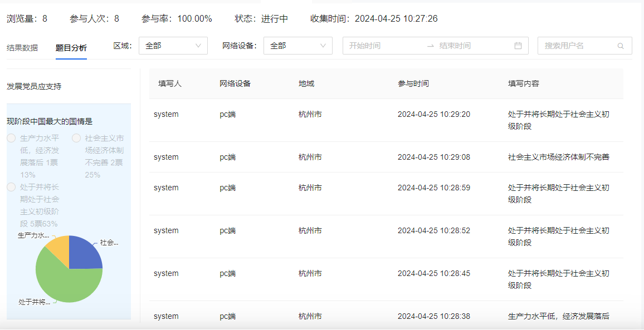Click the arrow between start and end time
Viewport: 644px width, 330px height.
coord(430,46)
